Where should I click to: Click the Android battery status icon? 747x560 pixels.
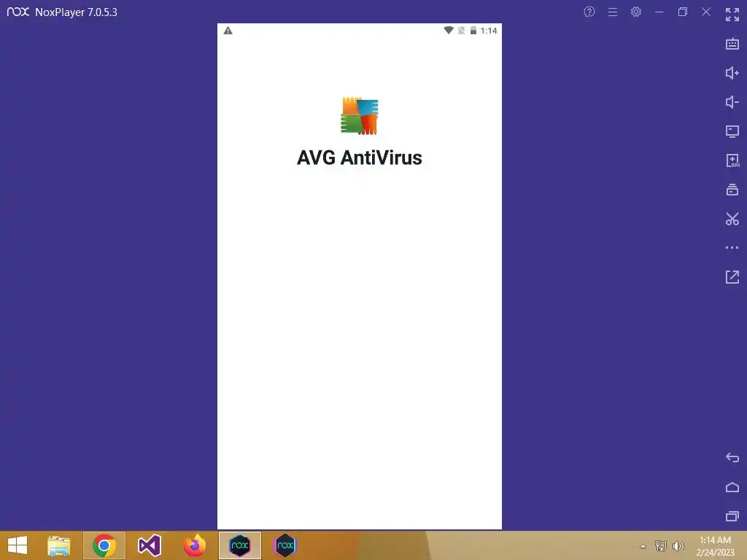click(473, 31)
